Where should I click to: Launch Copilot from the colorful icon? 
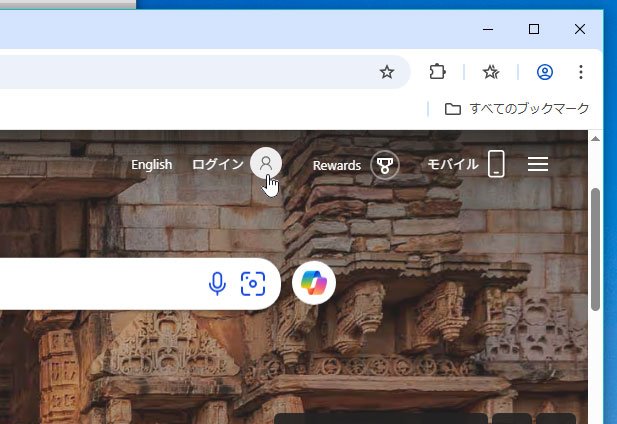314,284
